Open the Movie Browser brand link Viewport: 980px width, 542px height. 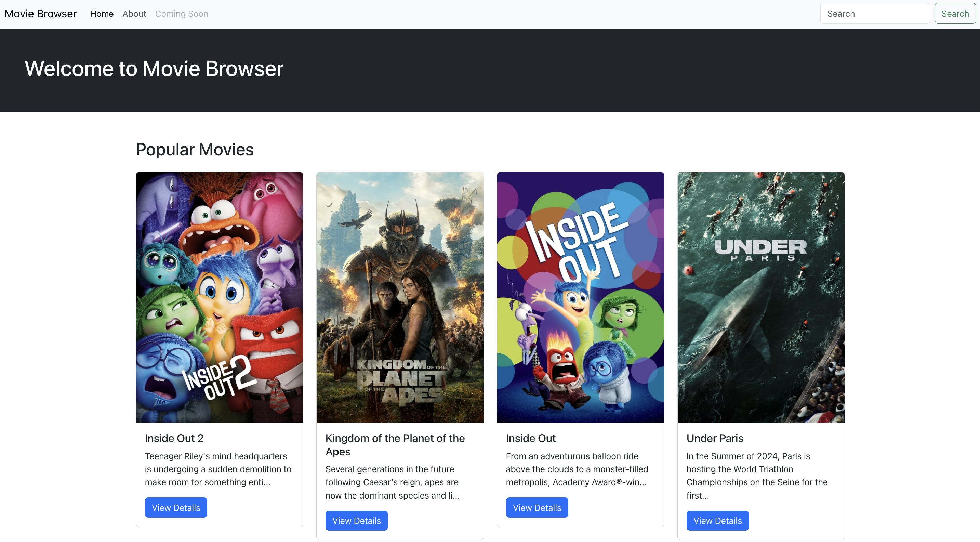(41, 14)
